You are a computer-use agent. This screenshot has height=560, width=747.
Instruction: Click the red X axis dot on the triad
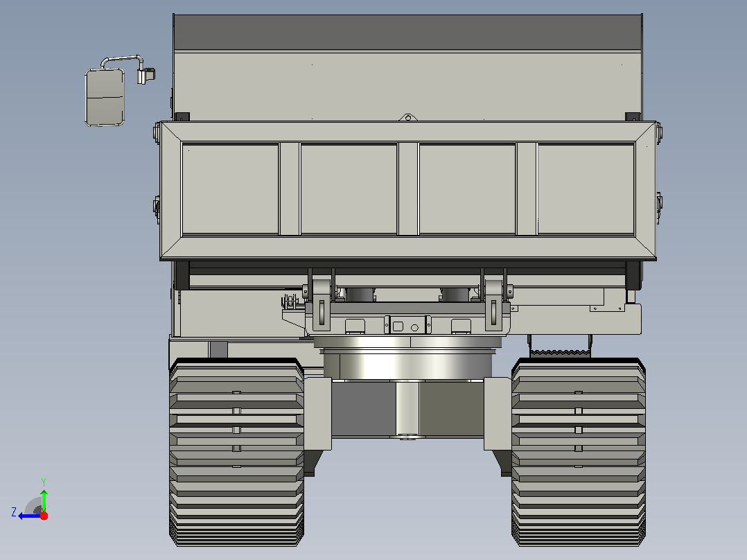(44, 516)
